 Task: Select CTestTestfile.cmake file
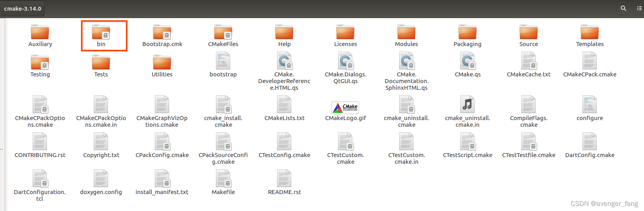pos(529,145)
